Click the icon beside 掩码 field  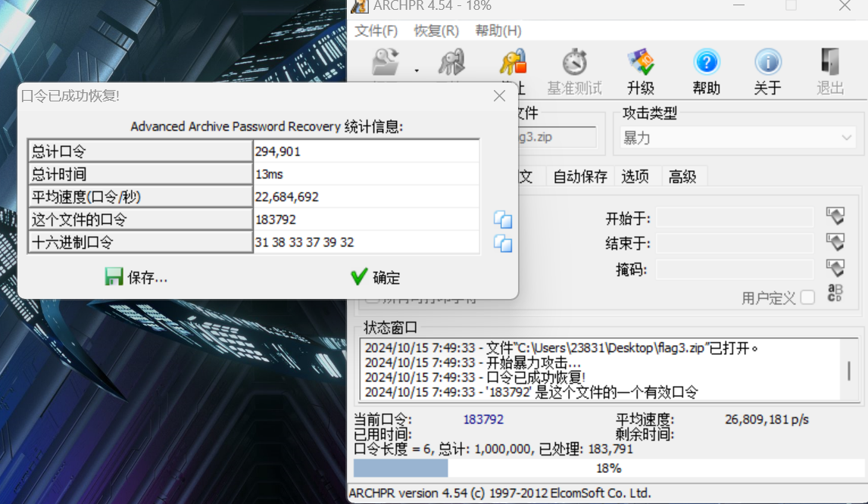pos(835,268)
